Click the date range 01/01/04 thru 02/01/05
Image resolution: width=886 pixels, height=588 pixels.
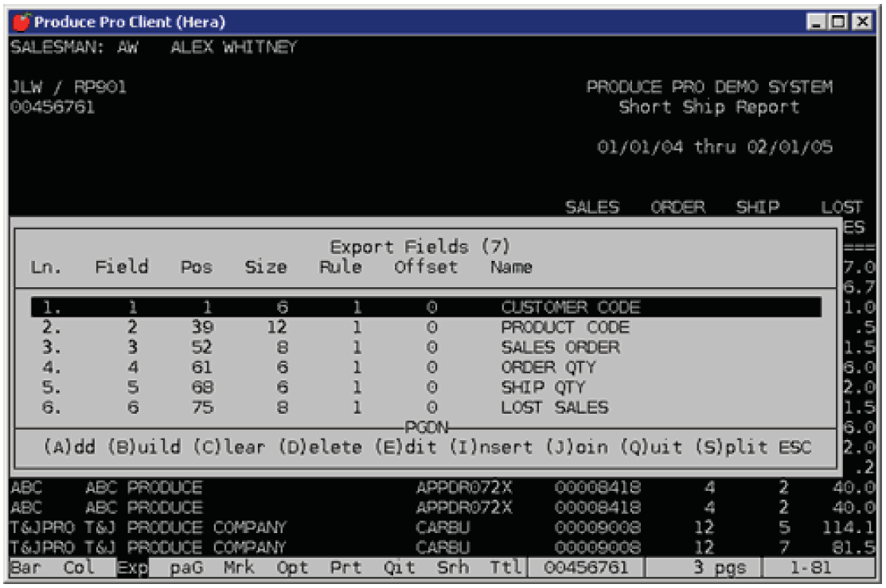(715, 147)
